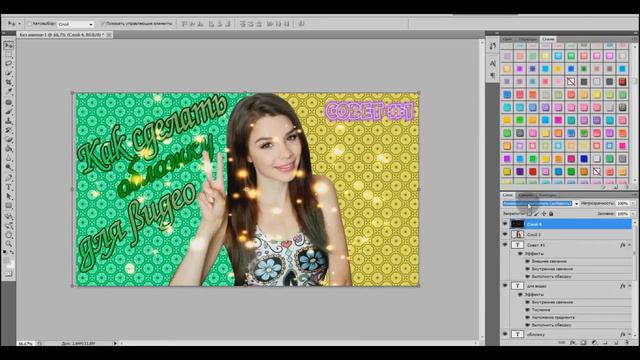
Task: Toggle Показать управляющие элементы checkbox
Action: coord(103,24)
